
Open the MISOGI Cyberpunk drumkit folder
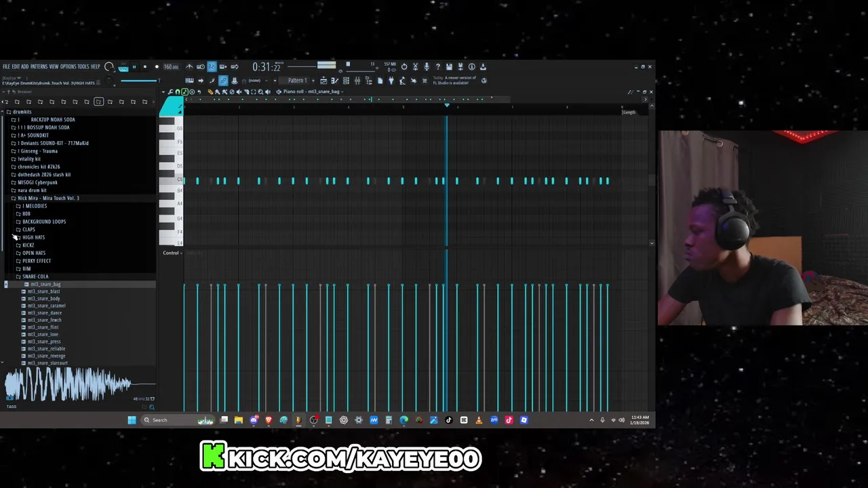tap(37, 182)
